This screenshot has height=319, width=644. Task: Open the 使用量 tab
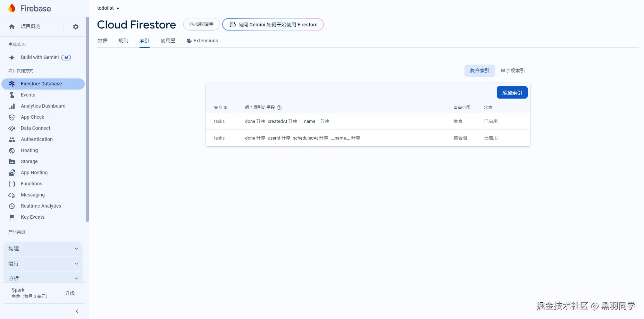coord(168,41)
